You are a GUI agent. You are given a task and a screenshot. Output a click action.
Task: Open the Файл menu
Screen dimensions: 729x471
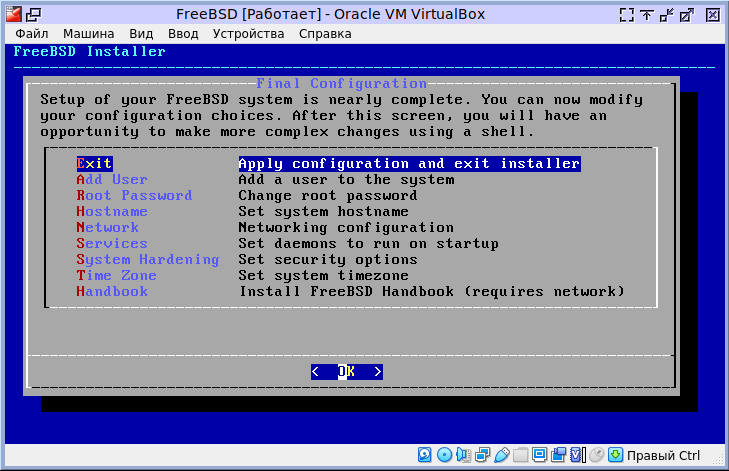pos(32,34)
